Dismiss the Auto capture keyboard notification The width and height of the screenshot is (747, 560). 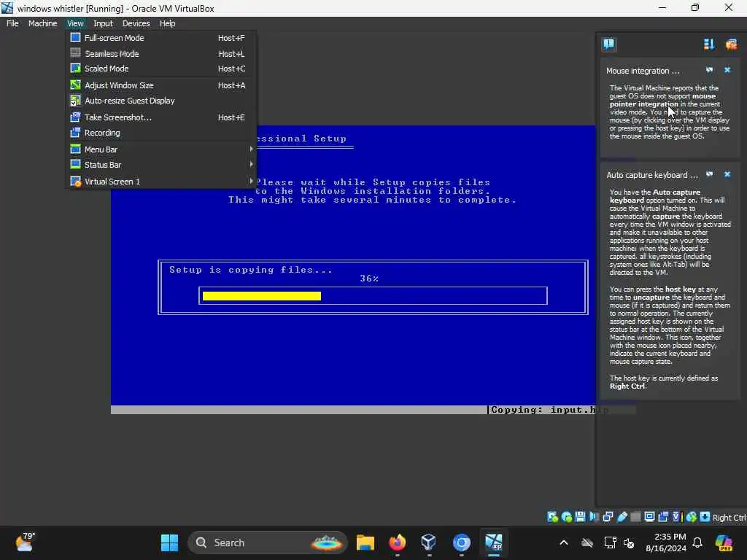click(x=727, y=174)
